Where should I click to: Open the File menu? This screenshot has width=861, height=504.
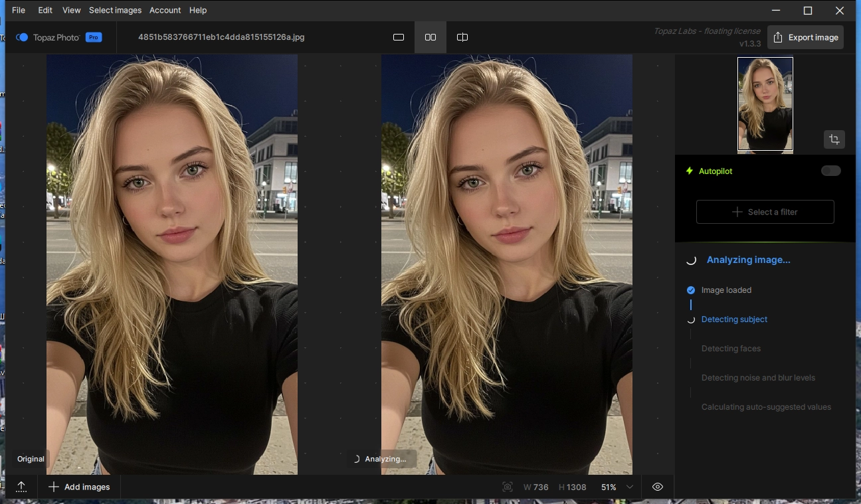click(x=19, y=10)
